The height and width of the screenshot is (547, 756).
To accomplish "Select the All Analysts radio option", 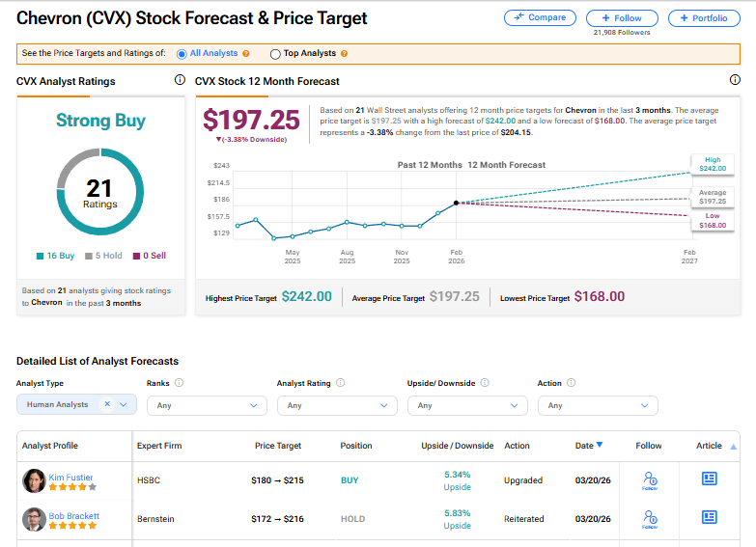I will (x=182, y=54).
